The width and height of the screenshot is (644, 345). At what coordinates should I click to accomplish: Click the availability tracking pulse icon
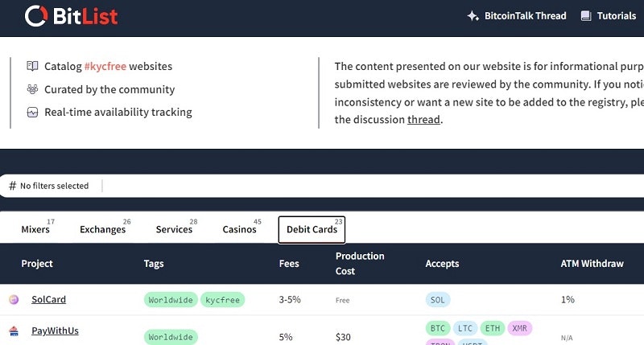(32, 112)
